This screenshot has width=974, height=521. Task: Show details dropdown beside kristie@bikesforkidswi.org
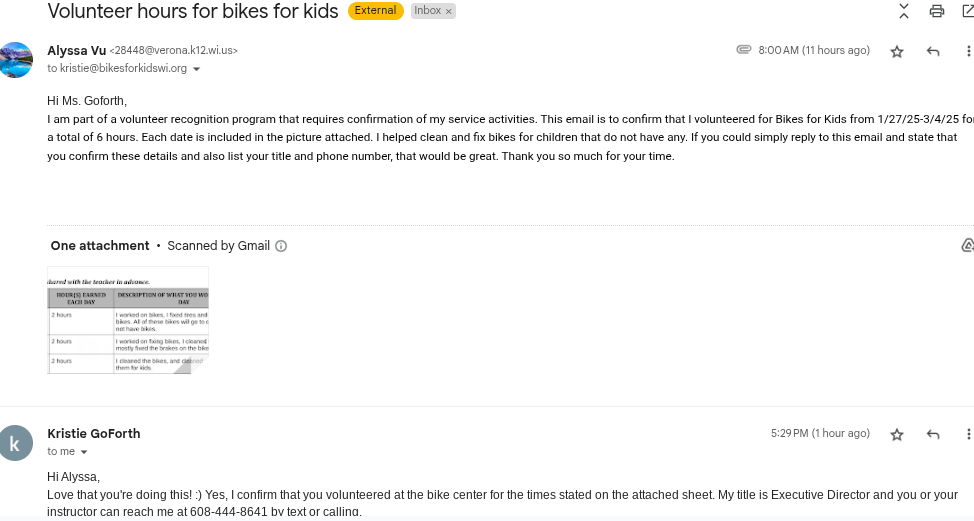(196, 69)
